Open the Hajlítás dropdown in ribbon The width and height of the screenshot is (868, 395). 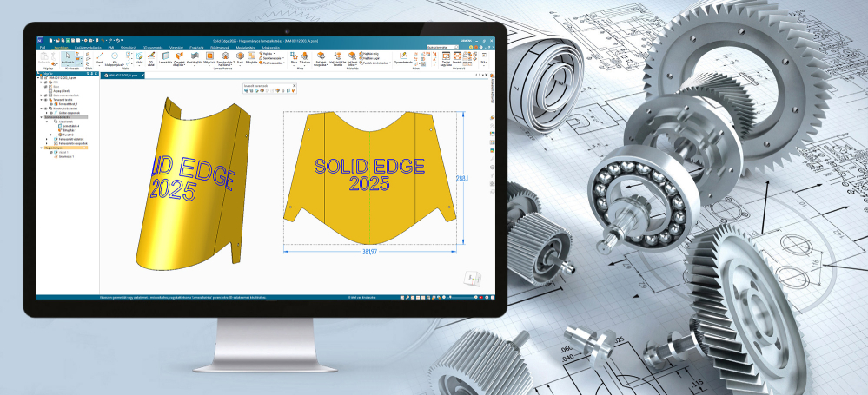point(274,53)
